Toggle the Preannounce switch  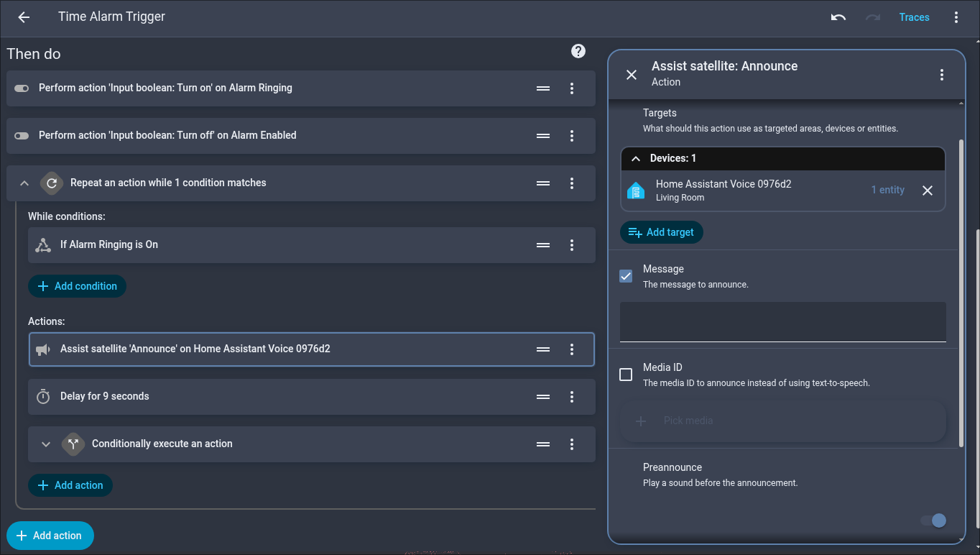[933, 520]
